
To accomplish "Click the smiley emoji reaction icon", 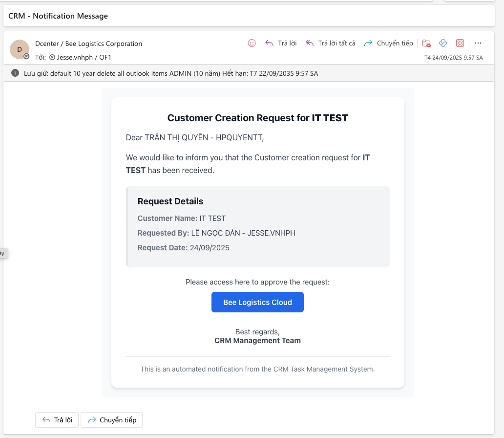I will pos(252,43).
